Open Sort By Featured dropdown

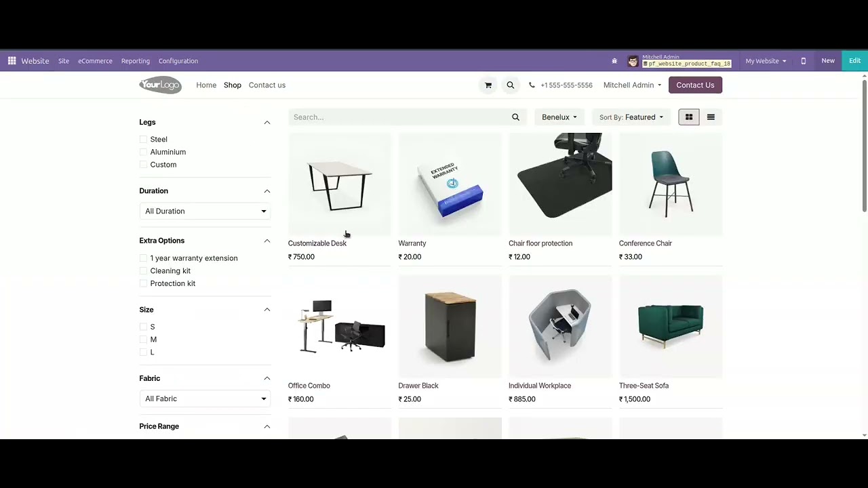[631, 117]
